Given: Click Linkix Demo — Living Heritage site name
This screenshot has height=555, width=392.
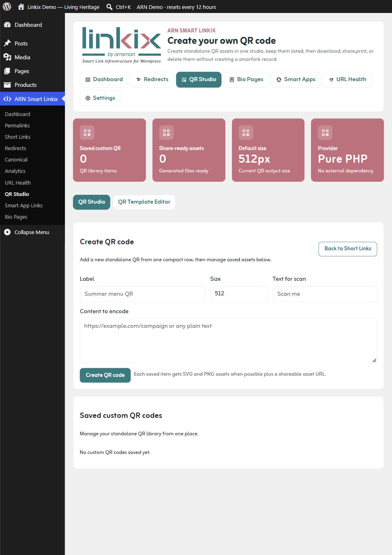Looking at the screenshot, I should 63,7.
